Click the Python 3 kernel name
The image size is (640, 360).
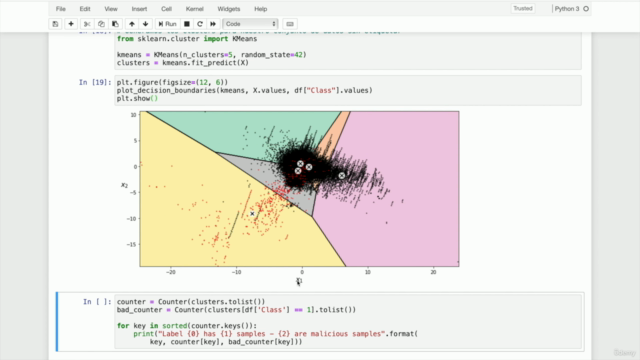pyautogui.click(x=567, y=9)
